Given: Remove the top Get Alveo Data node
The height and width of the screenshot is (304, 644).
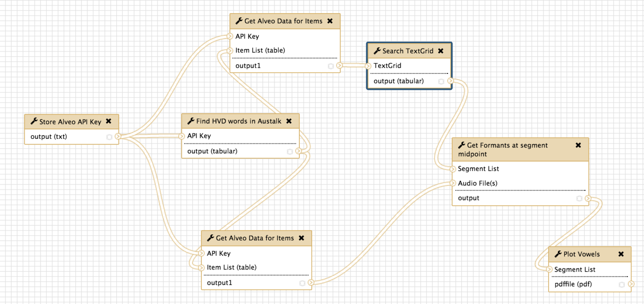Looking at the screenshot, I should pyautogui.click(x=330, y=21).
